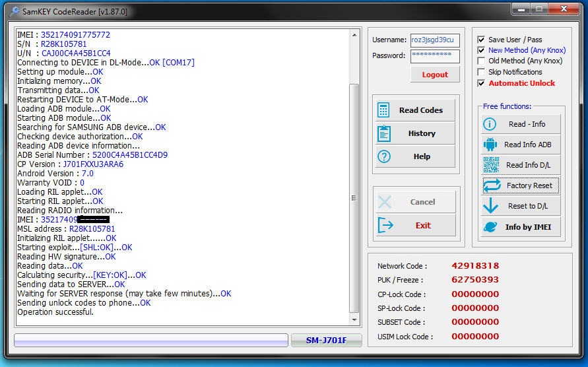
Task: Click Network Code value 42918318
Action: click(475, 266)
